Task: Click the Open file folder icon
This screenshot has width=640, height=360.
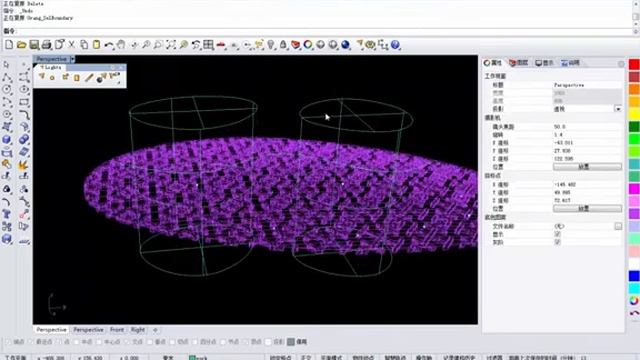Action: point(22,44)
